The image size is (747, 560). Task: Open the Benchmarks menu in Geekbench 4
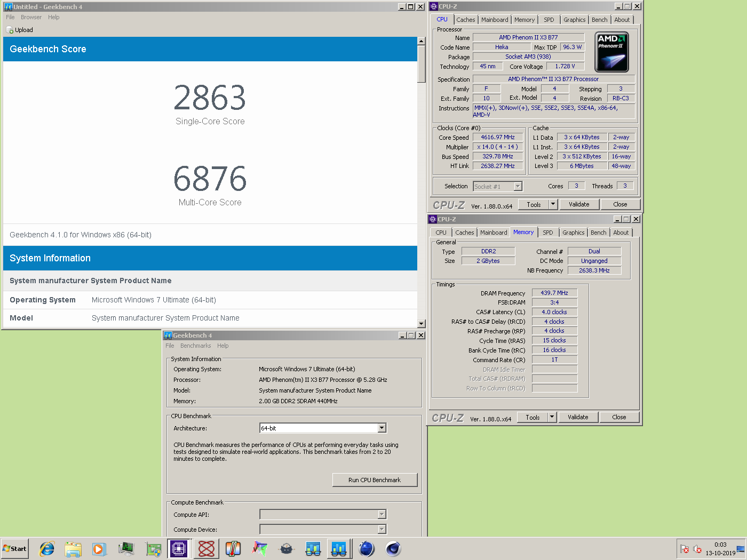(x=195, y=346)
